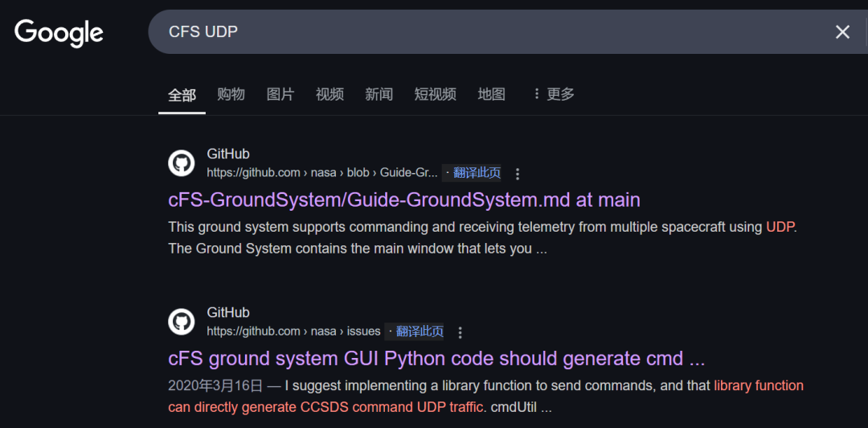Click the GitHub favicon of the issues result

(x=181, y=322)
